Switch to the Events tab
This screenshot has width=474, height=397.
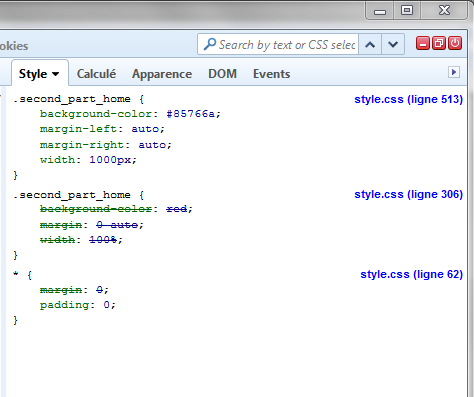pyautogui.click(x=271, y=74)
